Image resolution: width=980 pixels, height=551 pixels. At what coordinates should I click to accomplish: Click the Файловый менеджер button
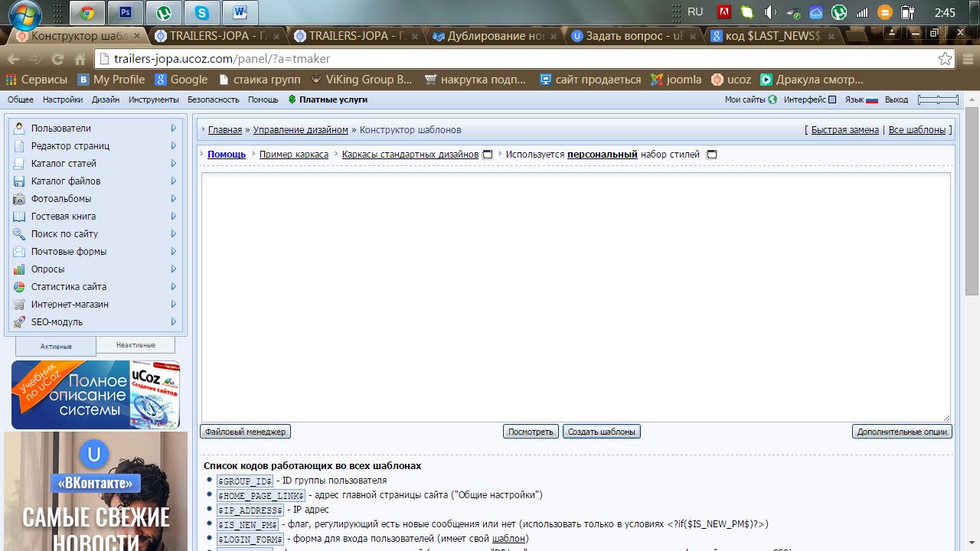click(245, 432)
